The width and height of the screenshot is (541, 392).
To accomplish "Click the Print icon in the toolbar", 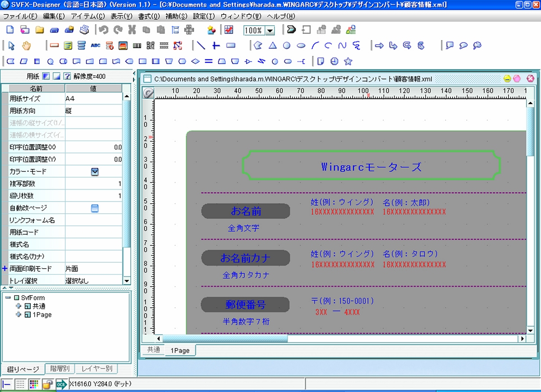I will pos(84,30).
